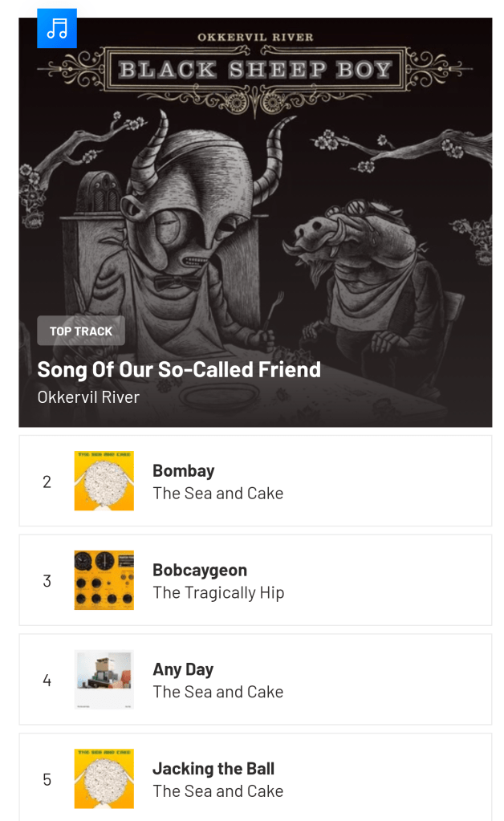504x821 pixels.
Task: Click the Jacking the Ball album thumbnail
Action: 104,778
